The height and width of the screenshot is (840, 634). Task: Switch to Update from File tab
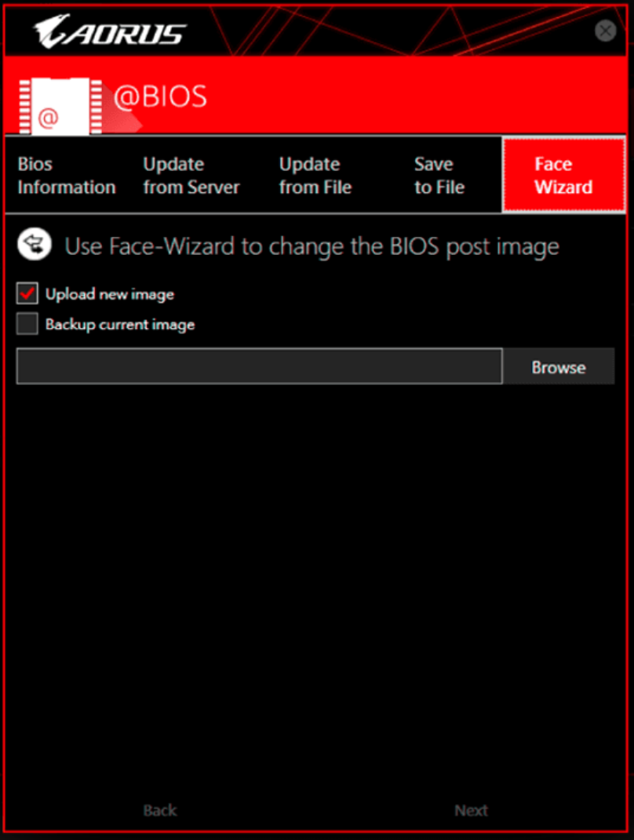(315, 175)
